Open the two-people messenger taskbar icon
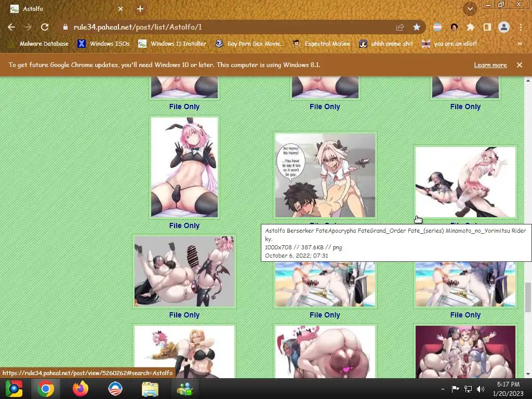Image resolution: width=532 pixels, height=399 pixels. pyautogui.click(x=185, y=389)
